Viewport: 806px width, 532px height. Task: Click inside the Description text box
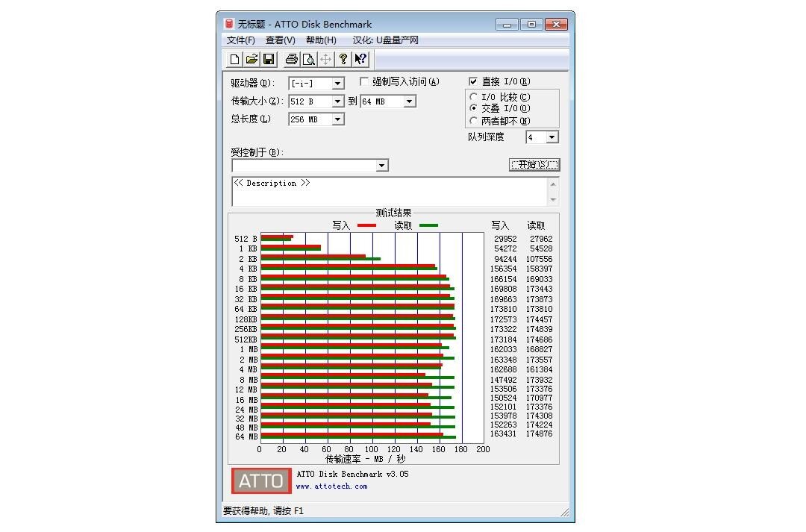point(388,192)
